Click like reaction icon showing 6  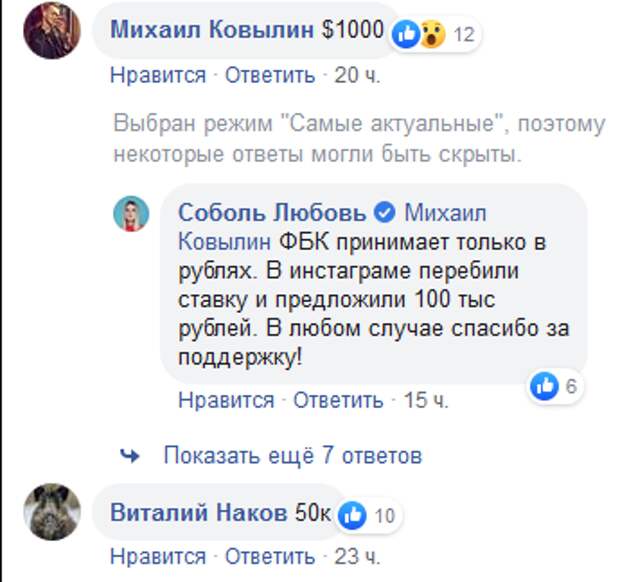[x=554, y=386]
